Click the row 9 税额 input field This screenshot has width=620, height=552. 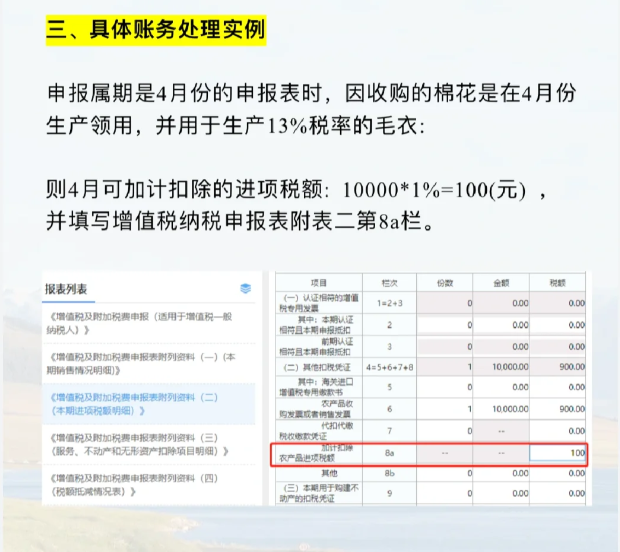click(558, 493)
